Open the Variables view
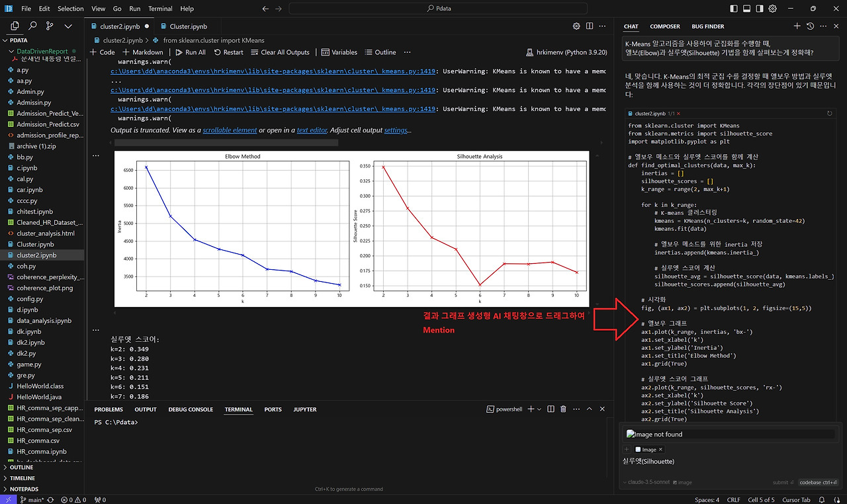The height and width of the screenshot is (504, 847). [x=339, y=52]
